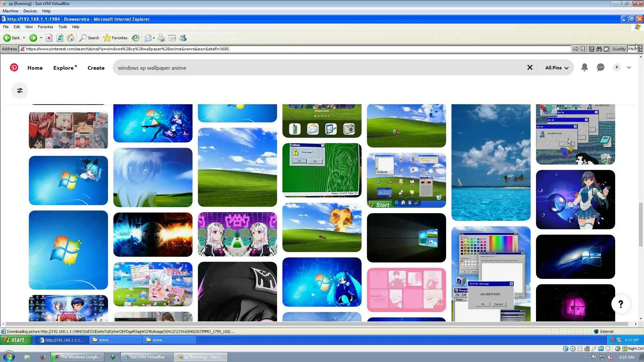Expand the accounts chevron next to profile

coord(629,67)
